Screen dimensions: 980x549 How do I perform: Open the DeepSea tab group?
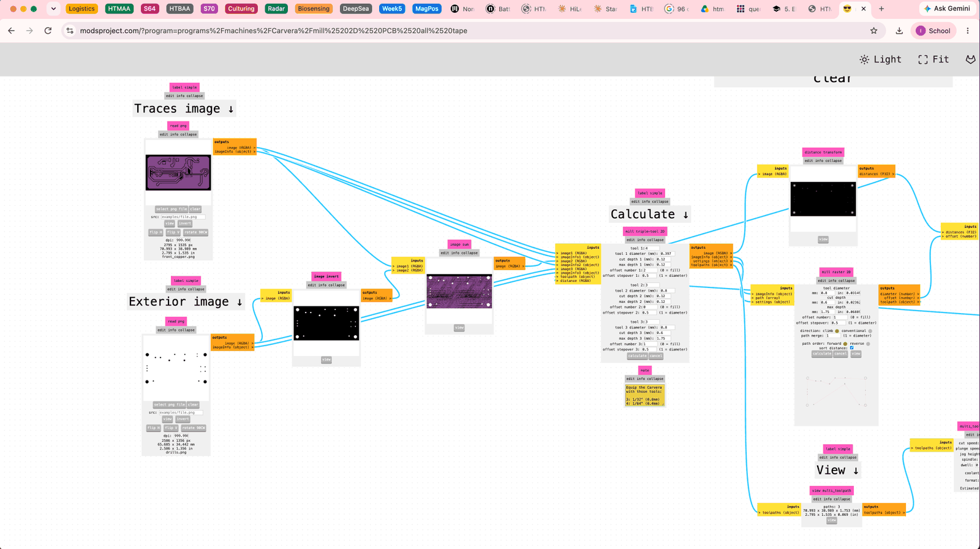[x=356, y=9]
